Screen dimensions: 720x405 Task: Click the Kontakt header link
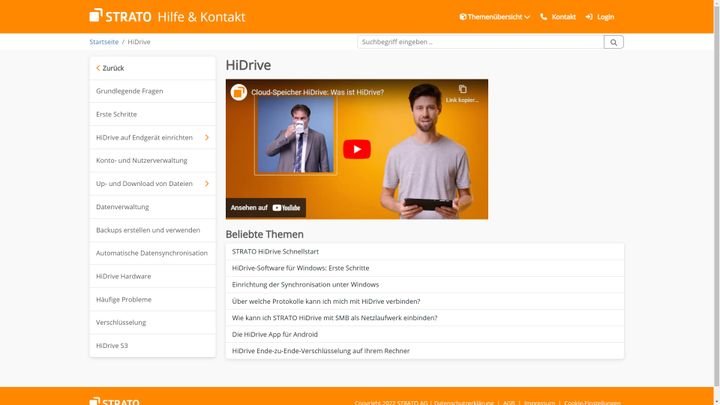(x=563, y=17)
